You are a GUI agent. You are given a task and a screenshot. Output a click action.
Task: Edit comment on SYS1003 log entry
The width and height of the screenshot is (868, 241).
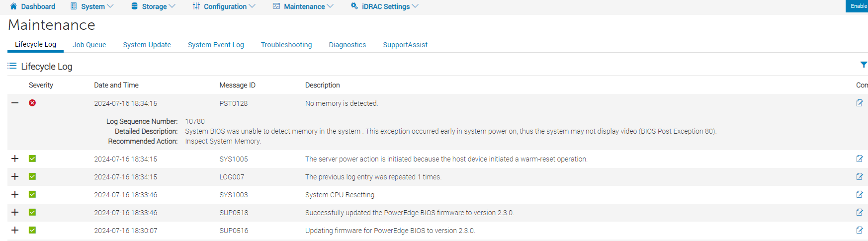coord(860,194)
